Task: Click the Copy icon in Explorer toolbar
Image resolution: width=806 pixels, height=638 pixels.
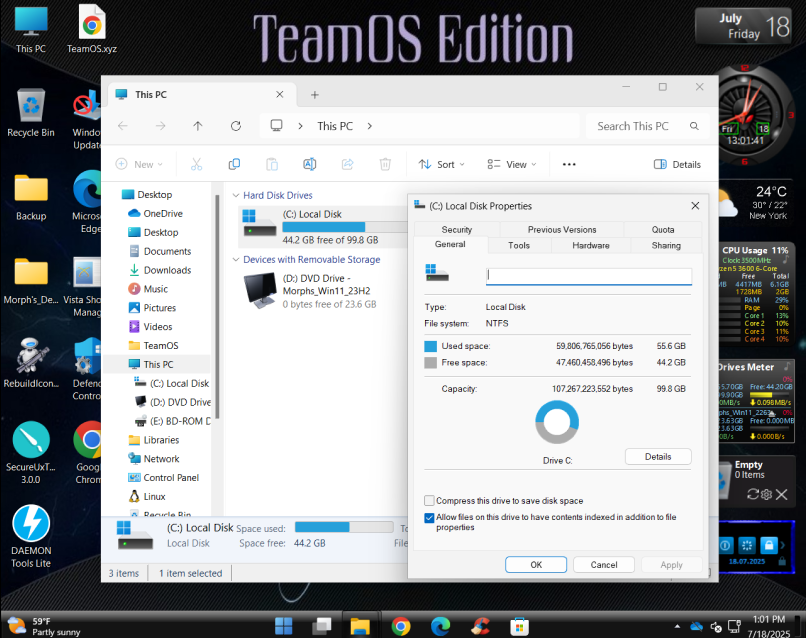Action: coord(234,165)
